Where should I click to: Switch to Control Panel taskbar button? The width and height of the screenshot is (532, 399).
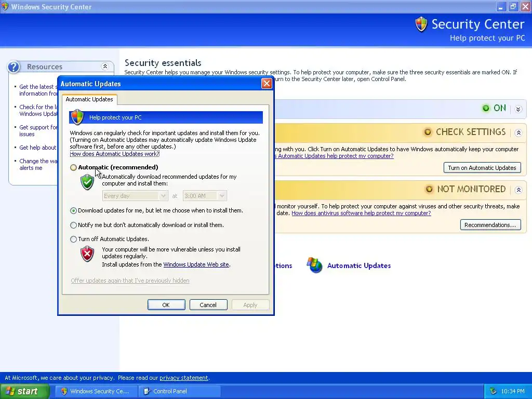coord(179,391)
